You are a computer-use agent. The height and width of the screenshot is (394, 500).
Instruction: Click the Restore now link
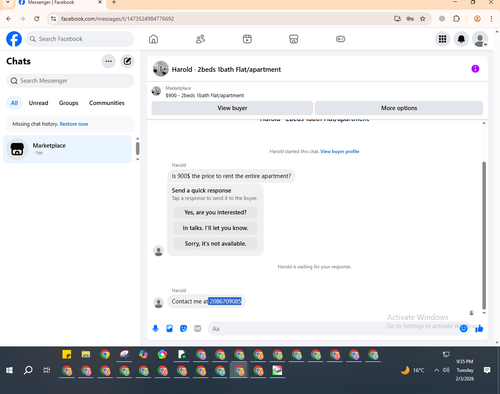point(74,124)
